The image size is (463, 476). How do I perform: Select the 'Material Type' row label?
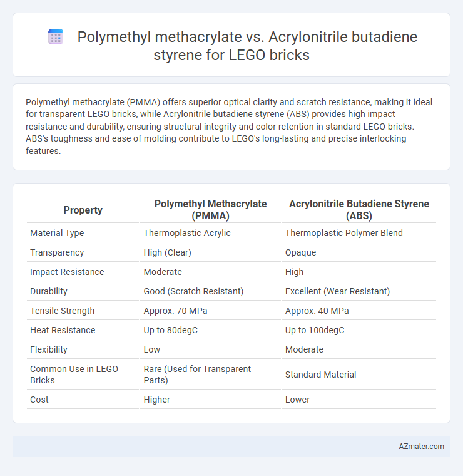pyautogui.click(x=57, y=233)
